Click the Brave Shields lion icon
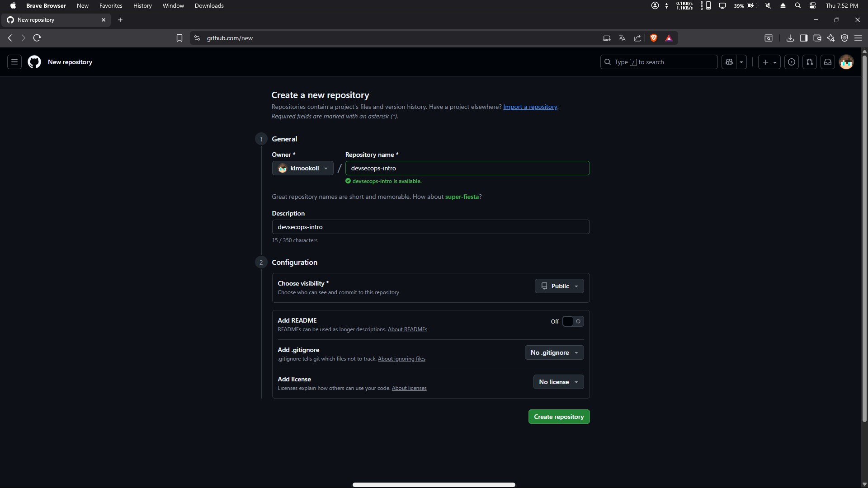 click(x=654, y=38)
